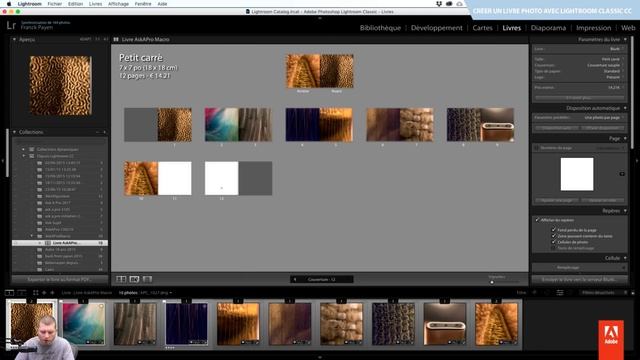Switch to Développement module
Image resolution: width=640 pixels, height=360 pixels.
tap(437, 28)
